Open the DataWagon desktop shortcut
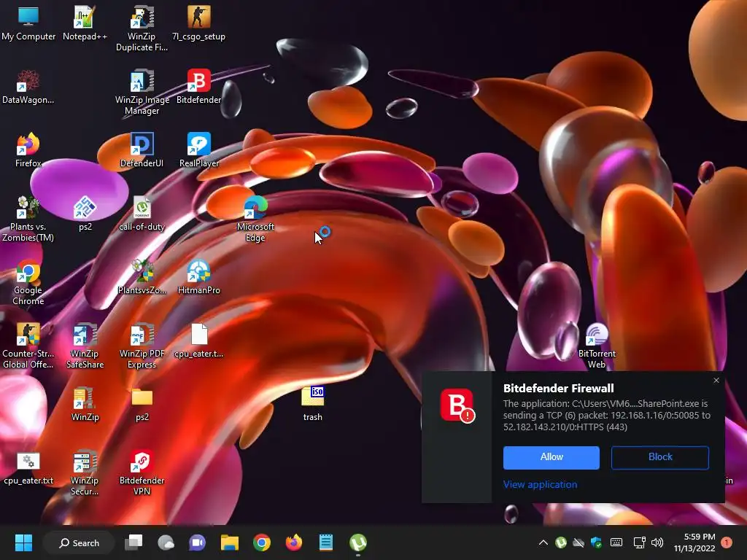Viewport: 747px width, 560px height. tap(28, 87)
